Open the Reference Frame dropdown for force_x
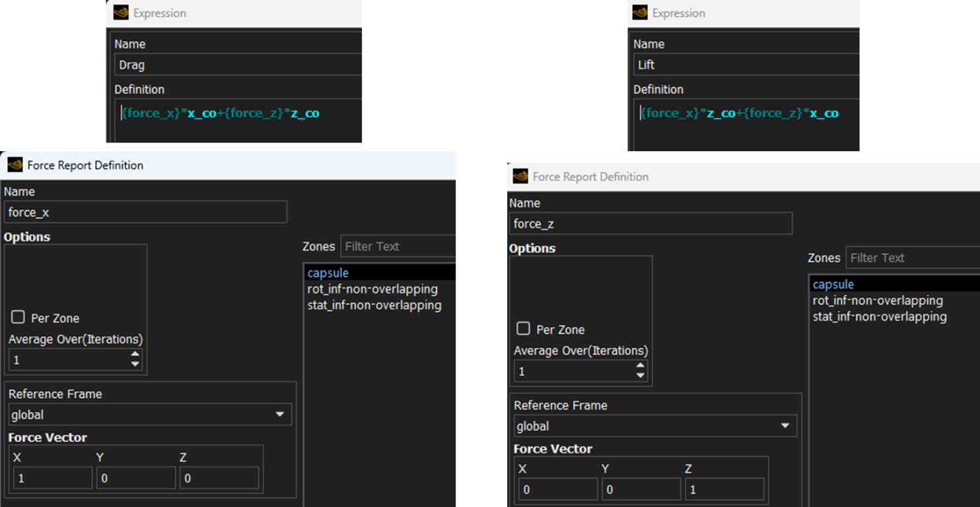Viewport: 980px width, 507px height. [x=151, y=415]
